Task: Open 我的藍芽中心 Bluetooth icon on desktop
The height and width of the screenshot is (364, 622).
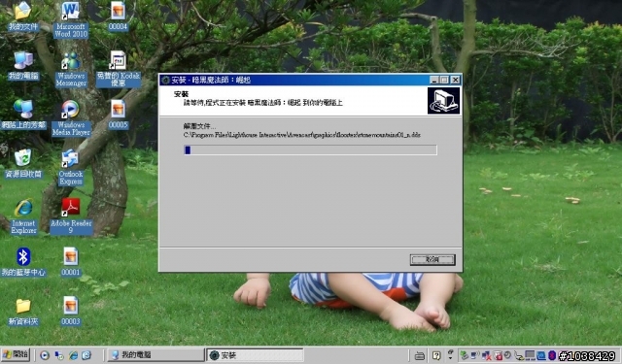Action: [x=23, y=261]
